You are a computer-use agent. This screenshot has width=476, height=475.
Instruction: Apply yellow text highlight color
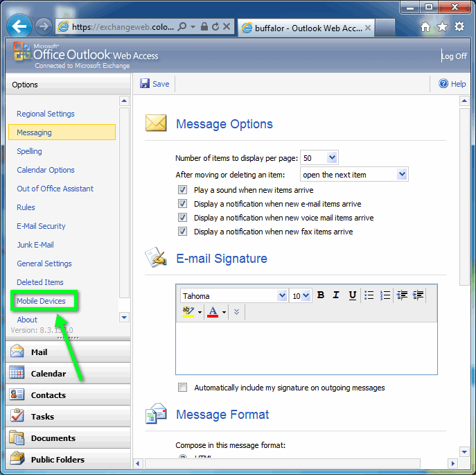(x=188, y=312)
